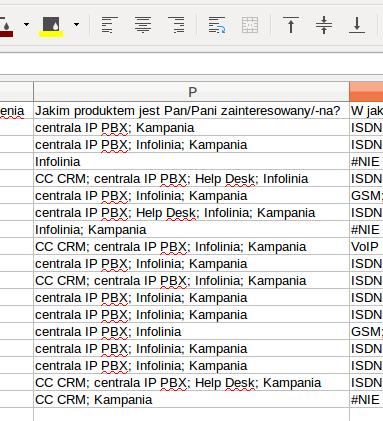Select the 'VoIP' cell
Image resolution: width=383 pixels, height=421 pixels.
tap(366, 246)
